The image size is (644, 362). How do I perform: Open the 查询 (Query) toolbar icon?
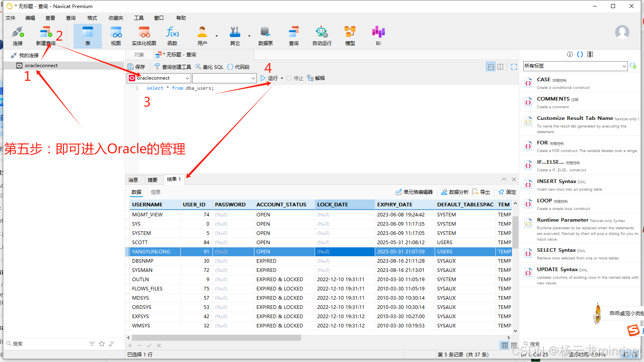click(294, 35)
